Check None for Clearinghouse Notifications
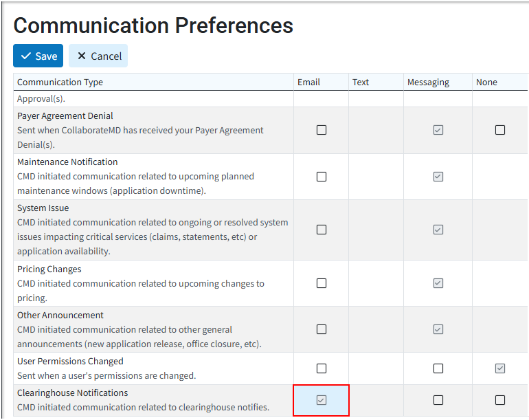 pos(500,400)
